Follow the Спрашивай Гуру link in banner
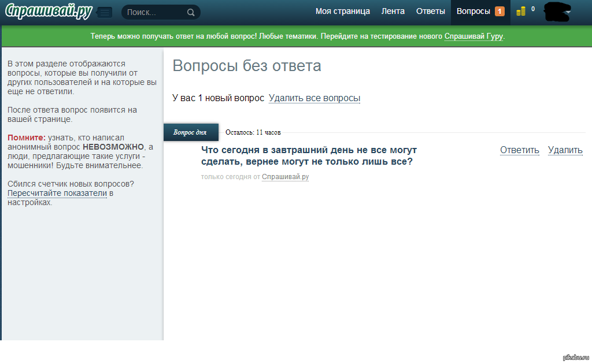592x364 pixels. [473, 36]
